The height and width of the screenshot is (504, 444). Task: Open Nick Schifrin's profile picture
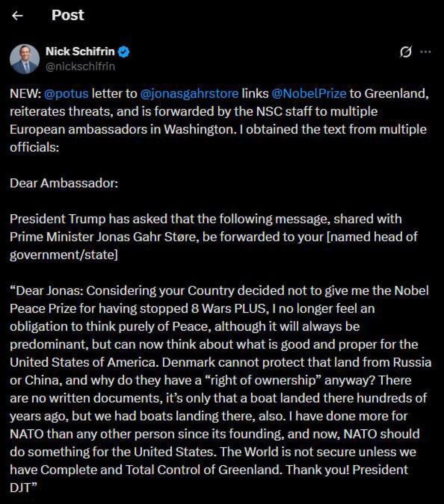(x=24, y=59)
